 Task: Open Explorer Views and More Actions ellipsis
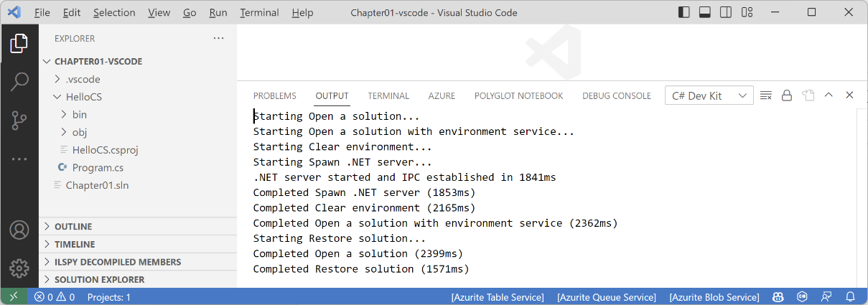[x=218, y=38]
